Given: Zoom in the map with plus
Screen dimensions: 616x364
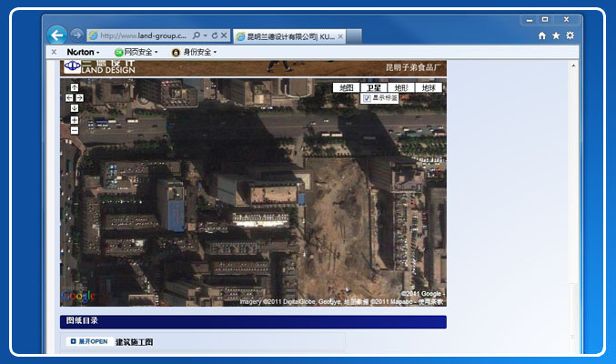Looking at the screenshot, I should [x=75, y=120].
